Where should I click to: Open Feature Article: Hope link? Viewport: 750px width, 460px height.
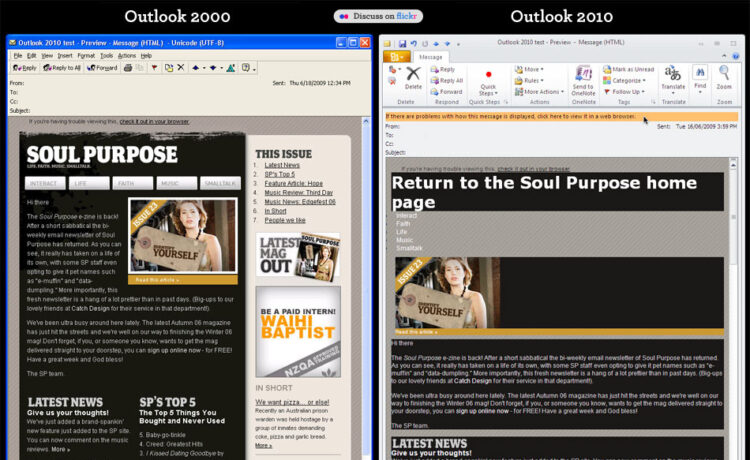pyautogui.click(x=294, y=184)
